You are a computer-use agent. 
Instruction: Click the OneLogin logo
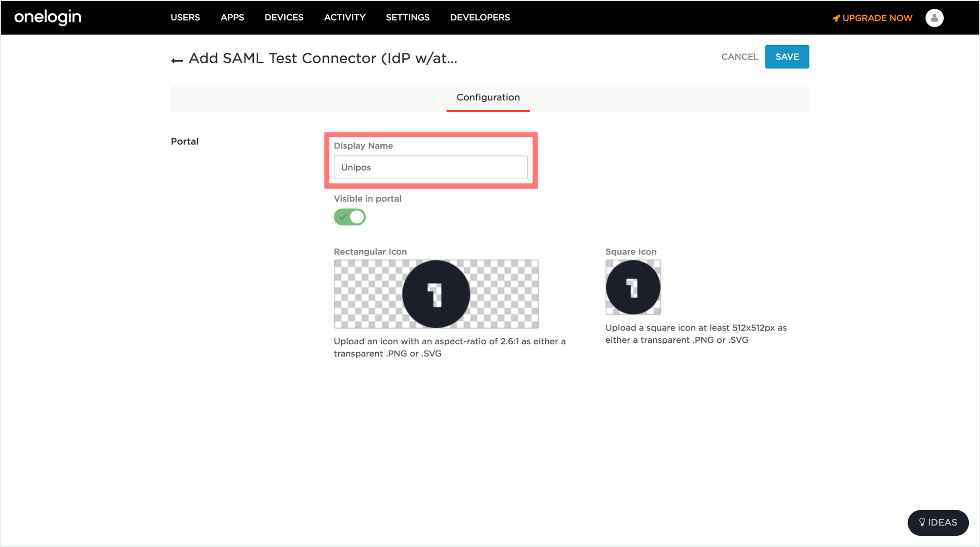(48, 17)
